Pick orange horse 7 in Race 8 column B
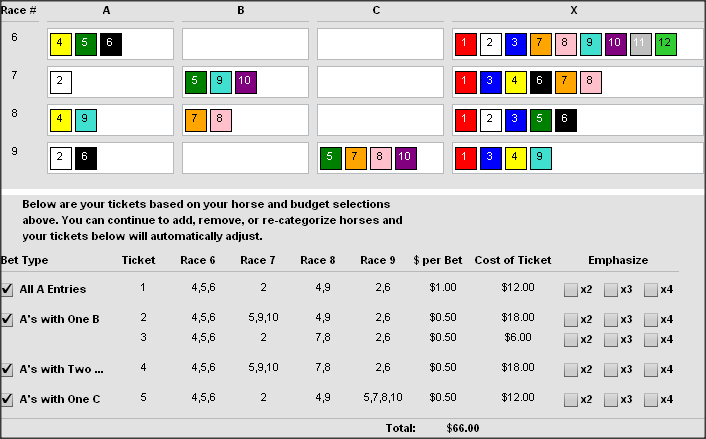This screenshot has height=439, width=706. [196, 120]
